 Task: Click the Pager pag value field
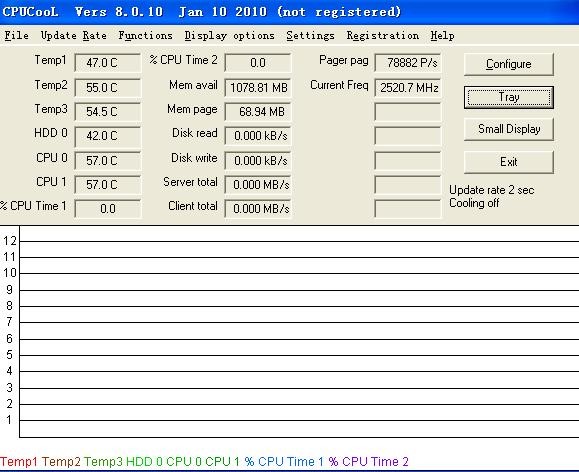pos(408,62)
